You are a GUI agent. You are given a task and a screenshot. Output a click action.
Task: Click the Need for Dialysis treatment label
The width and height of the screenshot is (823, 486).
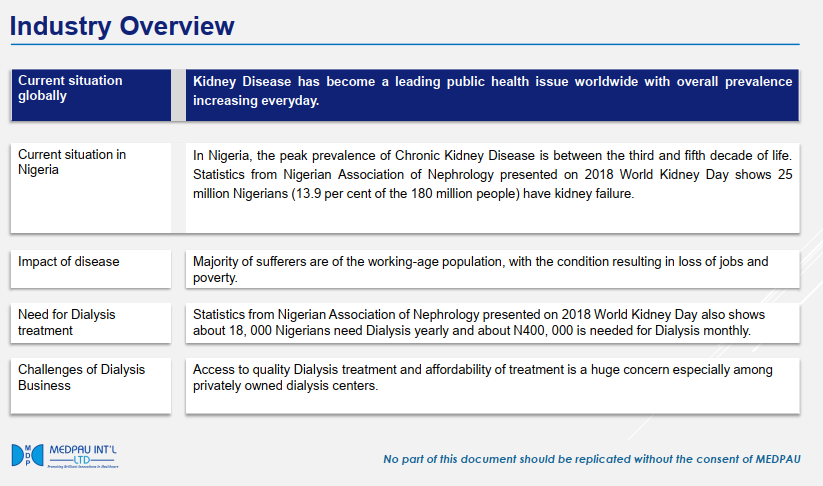67,322
